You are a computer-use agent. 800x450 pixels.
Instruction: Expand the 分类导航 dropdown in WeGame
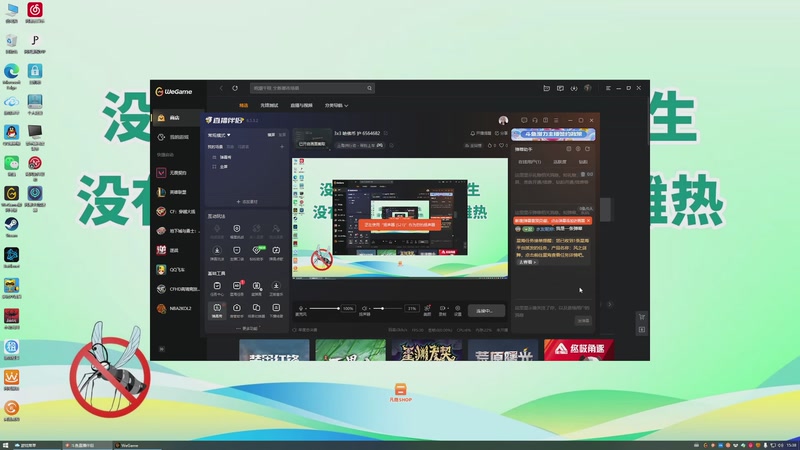click(x=336, y=106)
